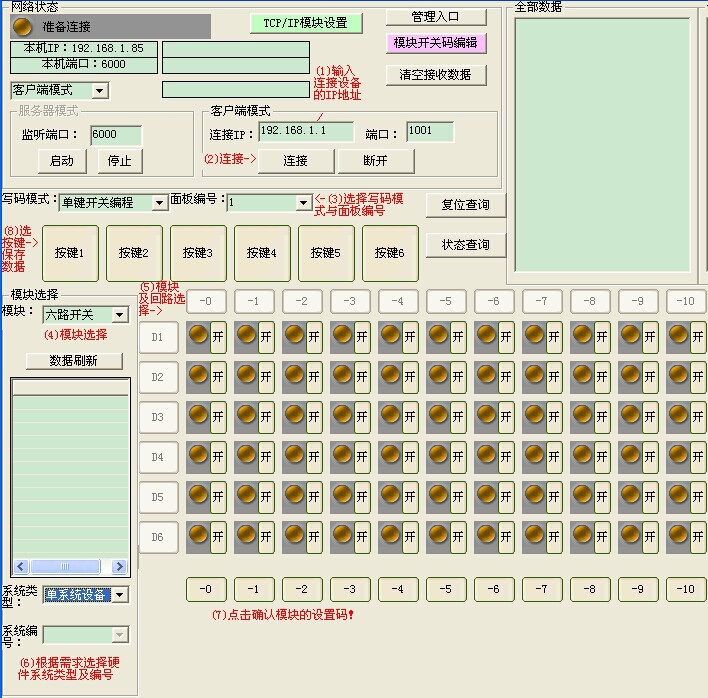
Task: Click the bottom -0 confirm code button
Action: click(206, 589)
